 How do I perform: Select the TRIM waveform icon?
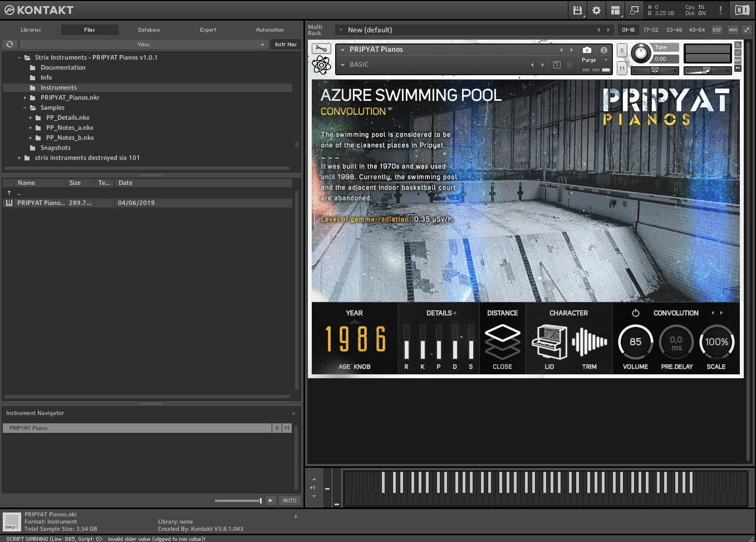(x=589, y=342)
